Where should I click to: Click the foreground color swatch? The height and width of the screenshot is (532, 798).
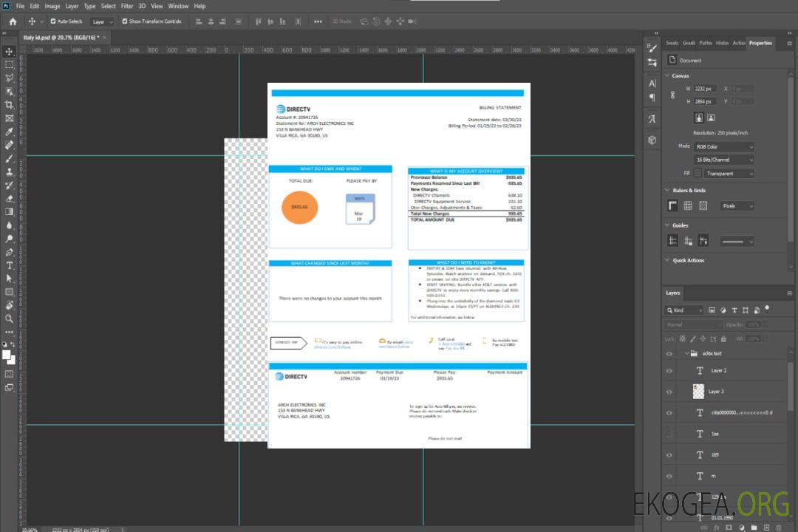point(7,355)
